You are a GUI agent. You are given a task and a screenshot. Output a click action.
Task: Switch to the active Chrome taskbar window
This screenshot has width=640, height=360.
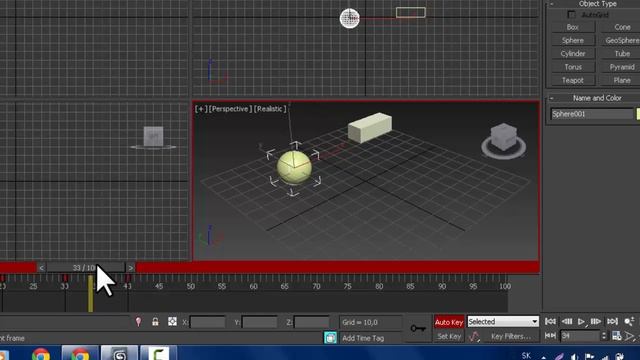80,353
